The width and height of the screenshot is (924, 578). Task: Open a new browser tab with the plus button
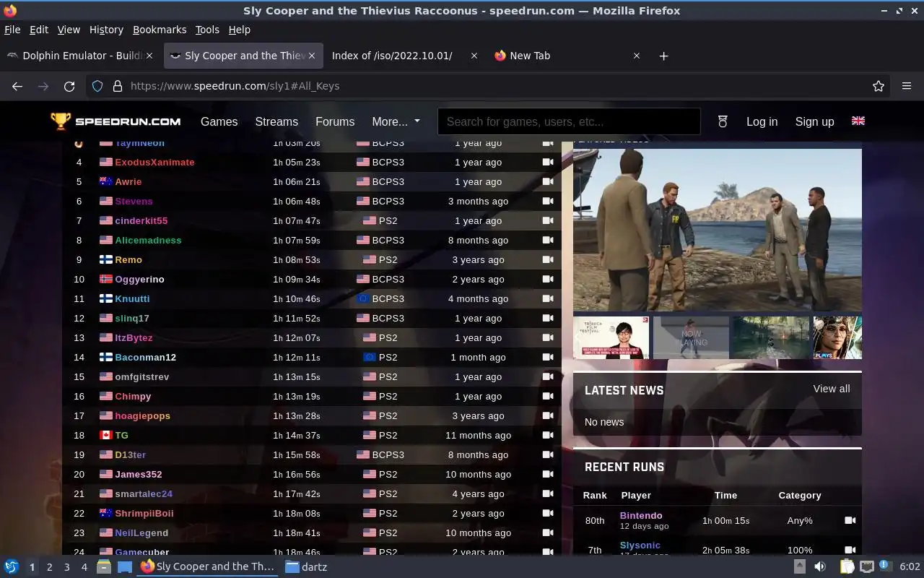click(663, 56)
